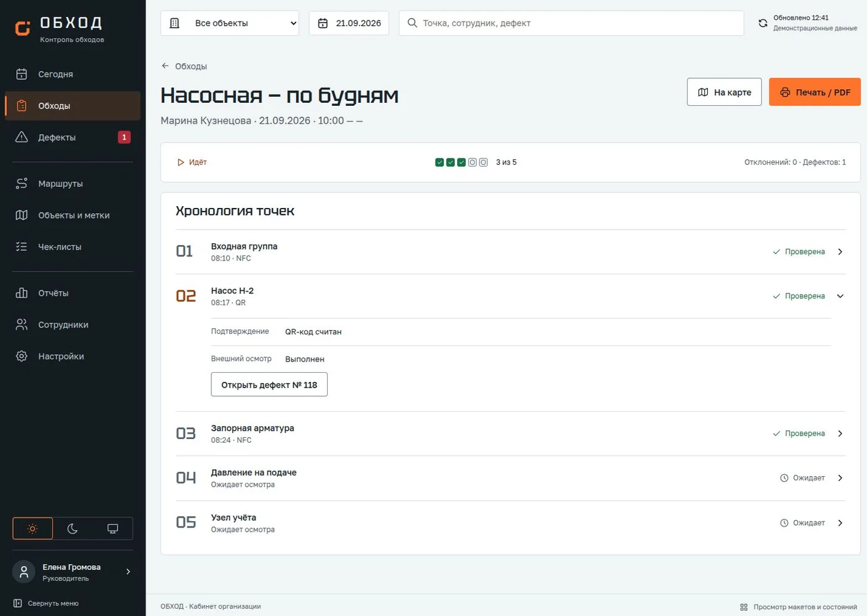This screenshot has width=867, height=616.
Task: Expand the Запорная арматура row chevron
Action: pyautogui.click(x=840, y=433)
